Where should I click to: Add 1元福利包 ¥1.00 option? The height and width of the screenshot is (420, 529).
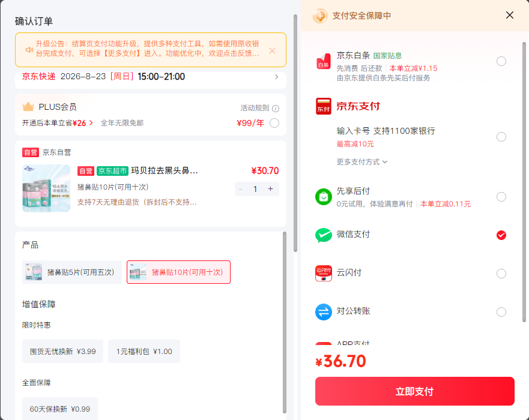point(144,352)
